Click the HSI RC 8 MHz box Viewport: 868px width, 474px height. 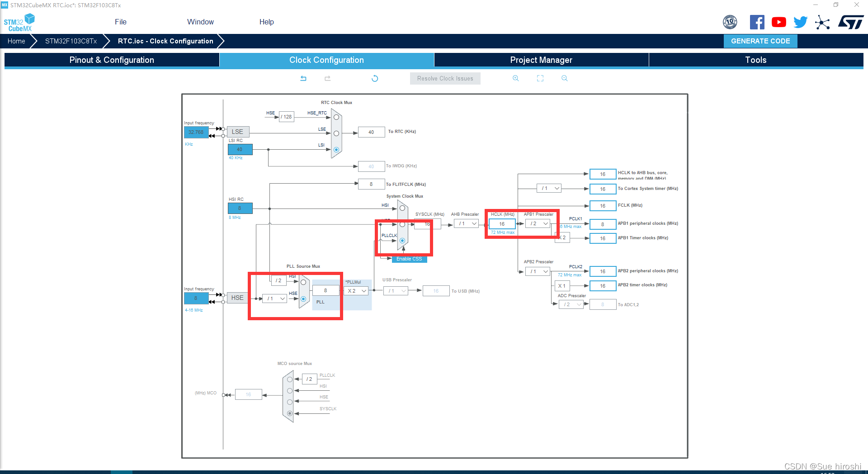(240, 208)
